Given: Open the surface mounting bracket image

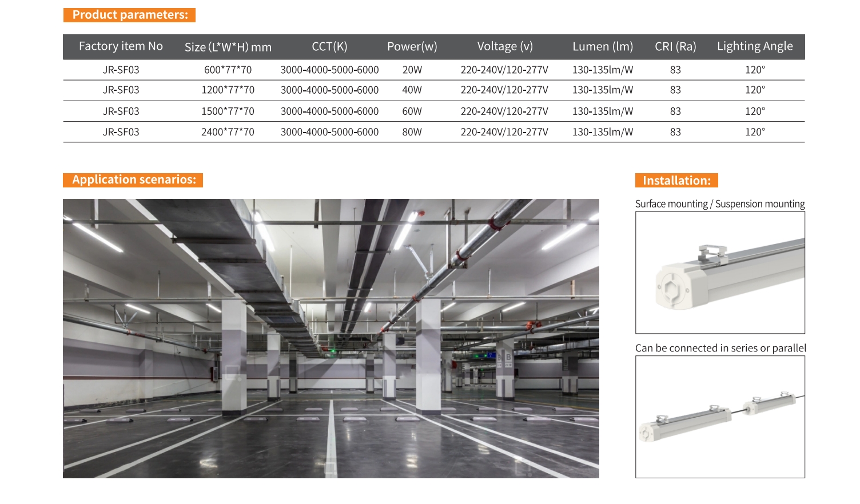Looking at the screenshot, I should [720, 273].
